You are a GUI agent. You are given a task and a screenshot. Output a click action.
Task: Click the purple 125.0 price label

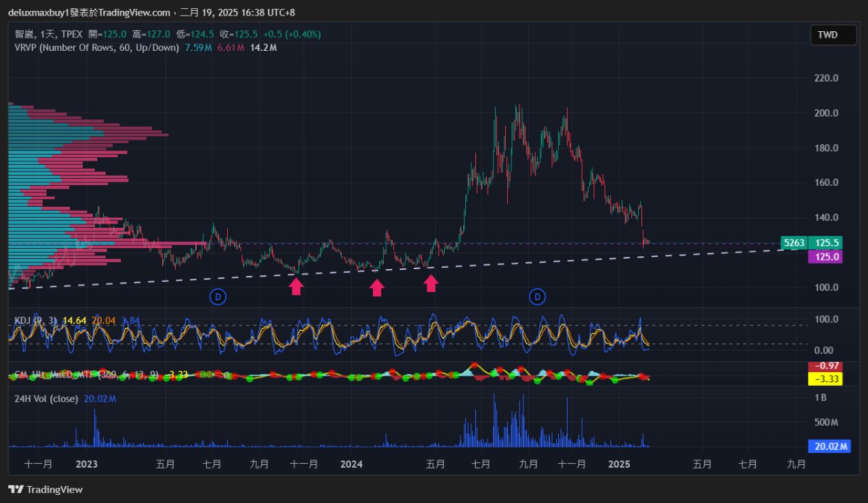point(827,257)
